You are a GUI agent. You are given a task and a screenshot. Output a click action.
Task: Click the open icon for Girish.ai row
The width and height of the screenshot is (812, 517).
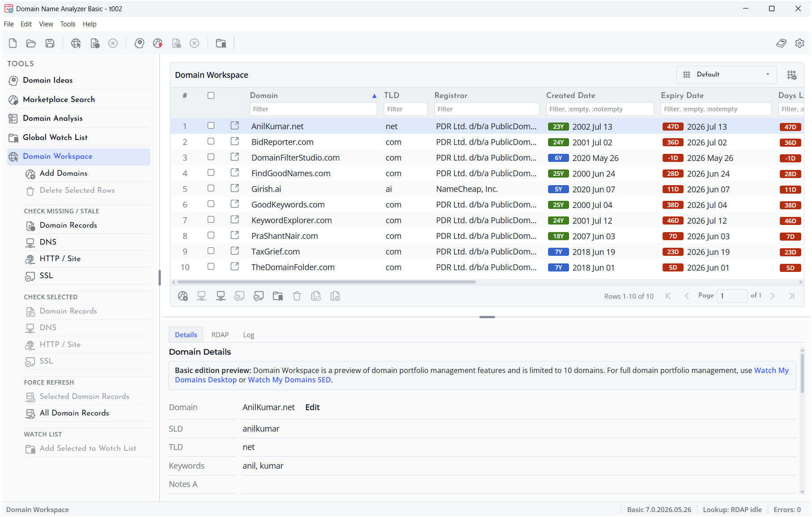(235, 188)
